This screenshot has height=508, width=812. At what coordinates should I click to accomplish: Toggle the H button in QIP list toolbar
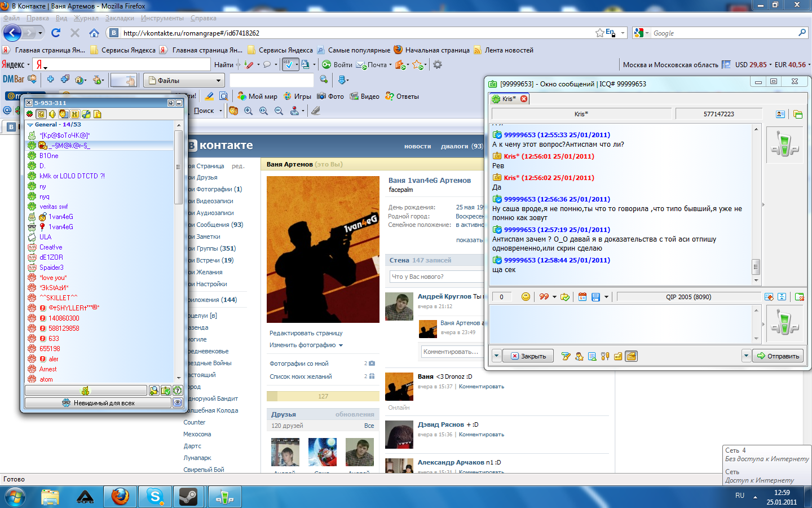tap(74, 114)
